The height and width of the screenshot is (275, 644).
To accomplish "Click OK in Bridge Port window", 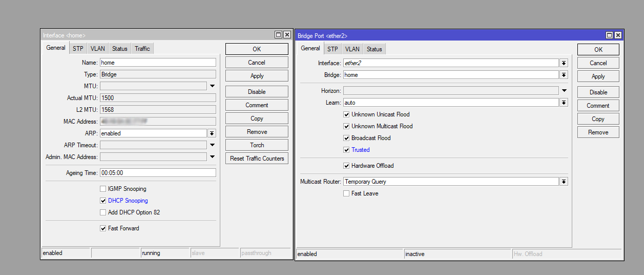I will pyautogui.click(x=598, y=50).
